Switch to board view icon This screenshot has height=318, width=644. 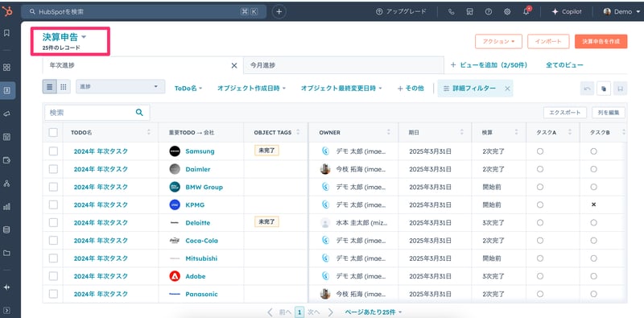click(64, 87)
